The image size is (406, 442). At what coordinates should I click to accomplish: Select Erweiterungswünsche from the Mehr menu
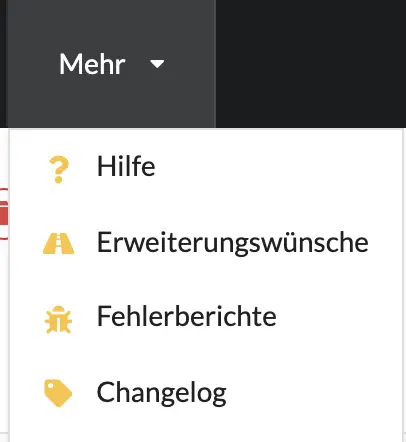click(x=206, y=242)
